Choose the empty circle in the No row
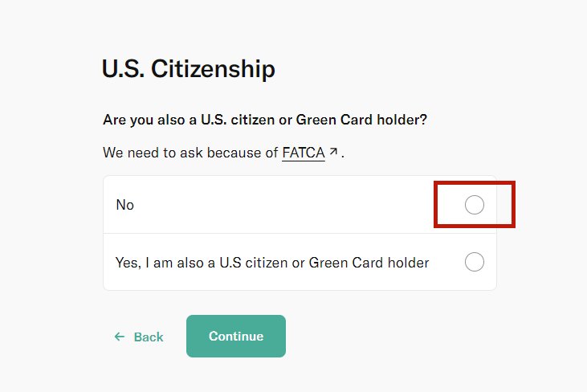This screenshot has height=392, width=587. pos(475,205)
